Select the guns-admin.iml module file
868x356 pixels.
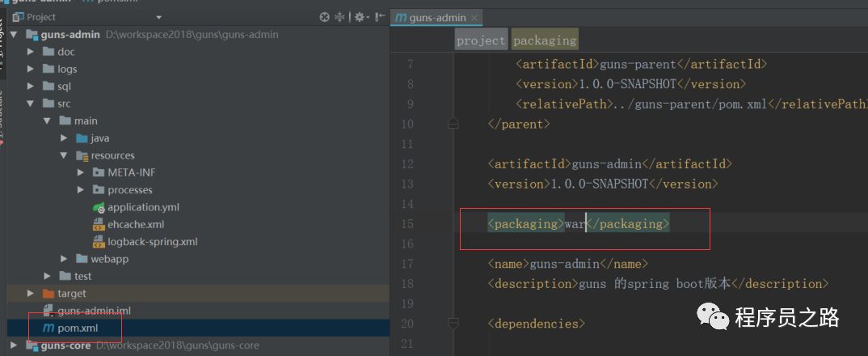(x=94, y=310)
